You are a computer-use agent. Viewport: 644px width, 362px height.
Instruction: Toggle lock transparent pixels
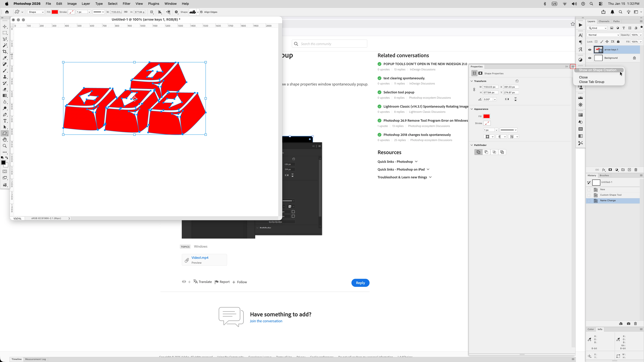point(596,42)
